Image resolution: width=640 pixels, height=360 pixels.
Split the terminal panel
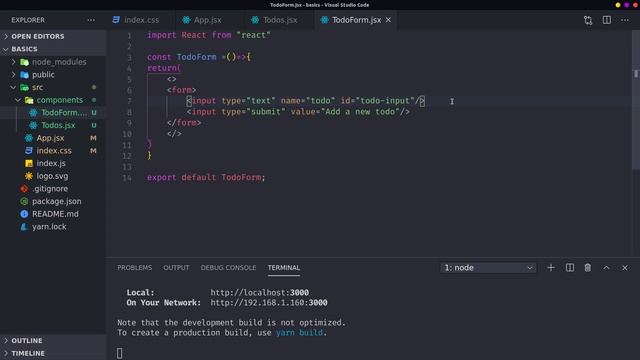click(570, 268)
